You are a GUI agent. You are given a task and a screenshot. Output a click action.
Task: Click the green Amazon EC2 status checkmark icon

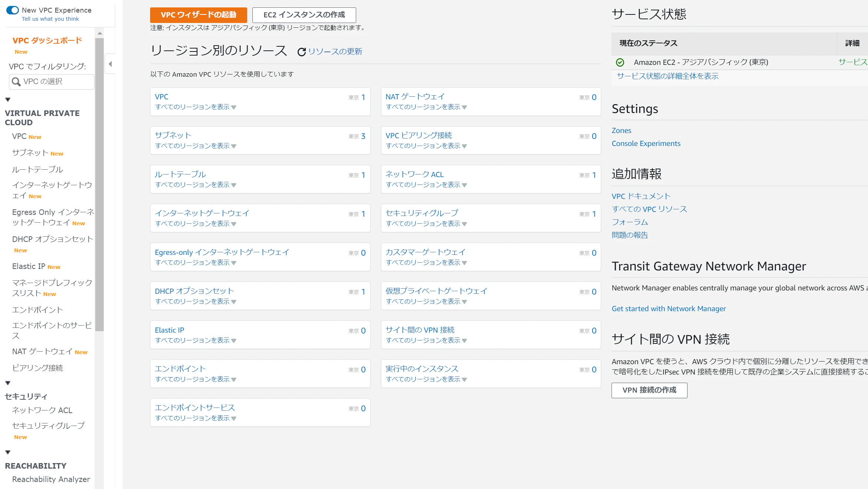point(620,62)
